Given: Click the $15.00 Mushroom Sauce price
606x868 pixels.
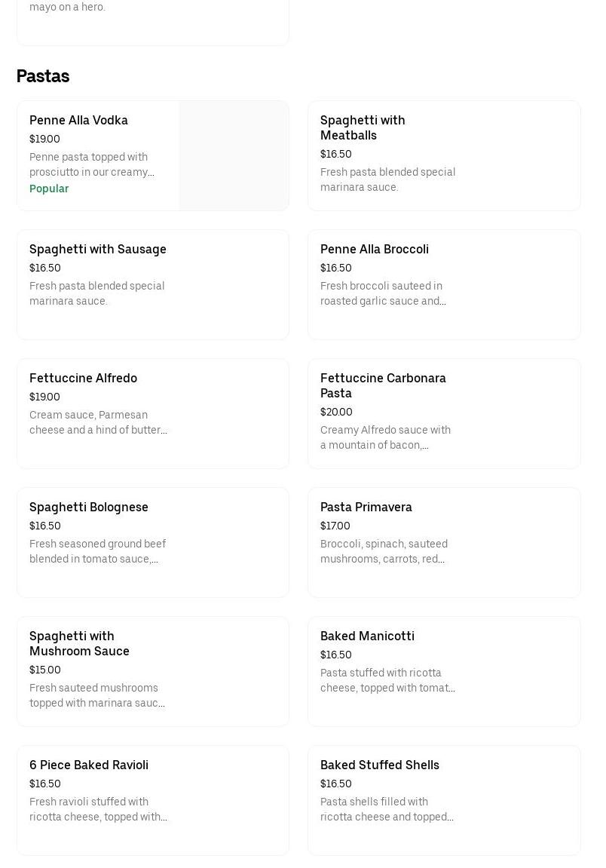Looking at the screenshot, I should pos(45,670).
